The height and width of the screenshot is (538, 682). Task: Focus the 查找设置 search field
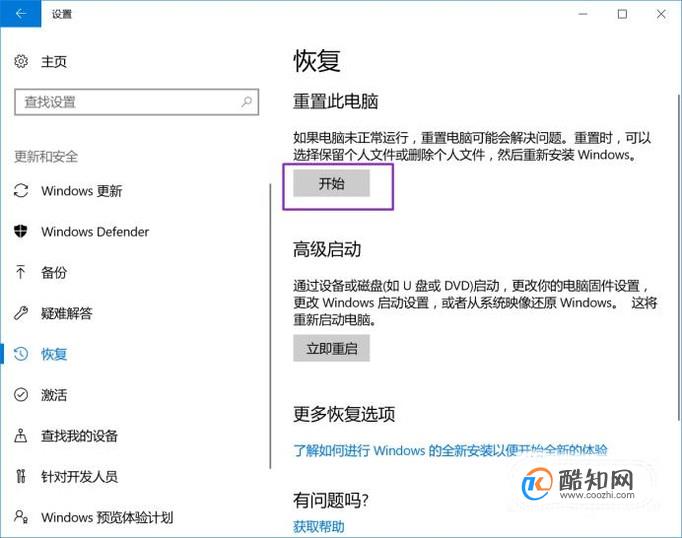(137, 102)
